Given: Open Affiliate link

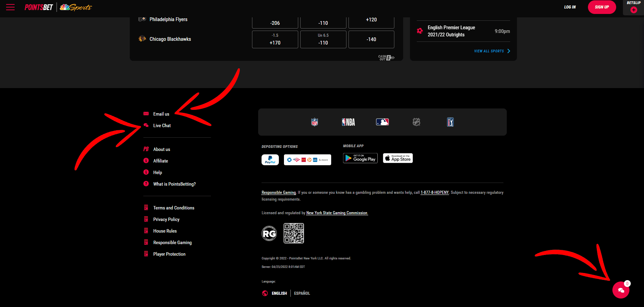Looking at the screenshot, I should (x=161, y=161).
